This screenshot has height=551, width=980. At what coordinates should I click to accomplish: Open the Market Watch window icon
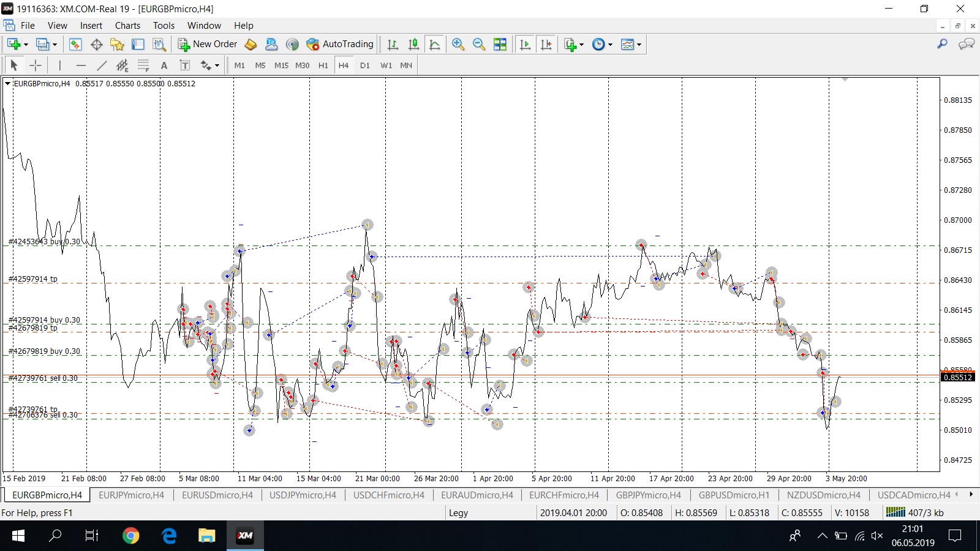click(x=75, y=44)
